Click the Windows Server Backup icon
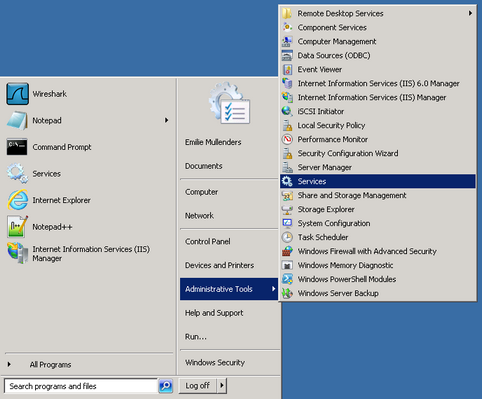Image resolution: width=482 pixels, height=399 pixels. pos(287,293)
